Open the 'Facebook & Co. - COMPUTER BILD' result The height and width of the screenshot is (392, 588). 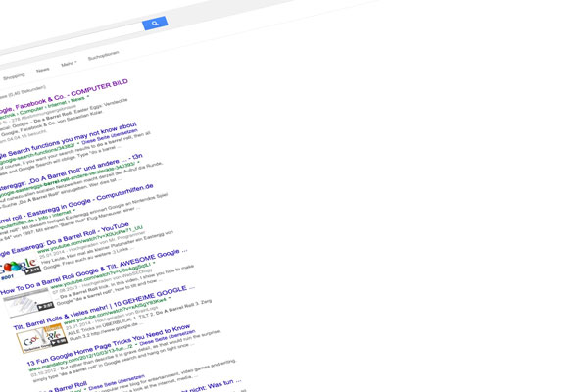[x=64, y=97]
